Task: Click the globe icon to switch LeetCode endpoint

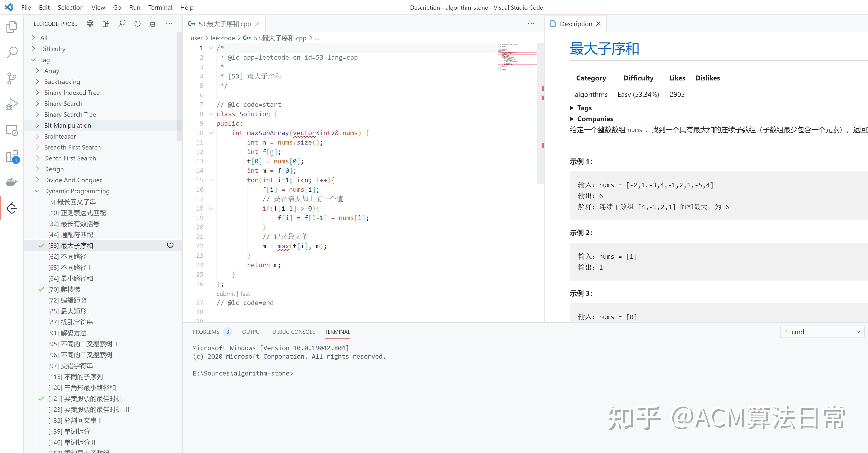Action: pos(90,24)
